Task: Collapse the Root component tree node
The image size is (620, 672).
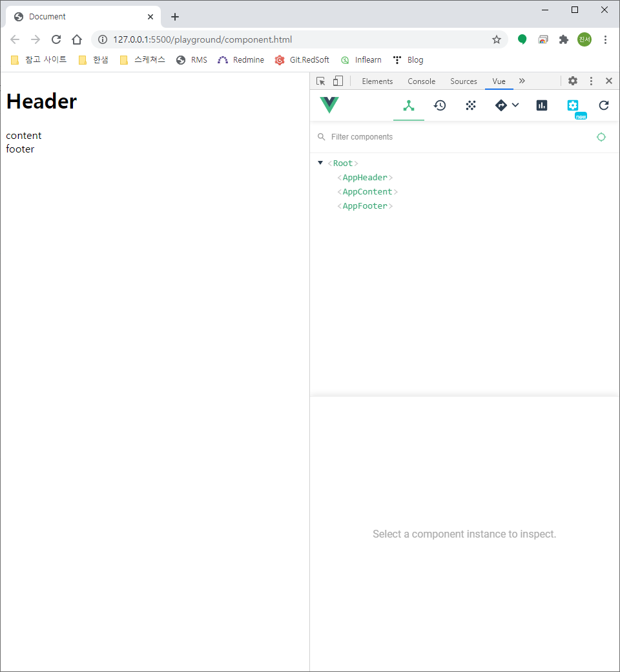Action: 320,163
